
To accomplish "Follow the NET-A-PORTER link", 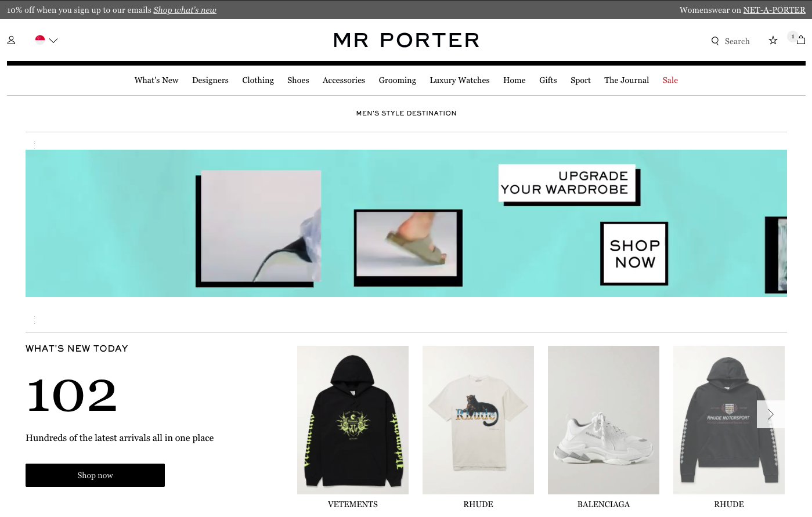I will pos(774,10).
